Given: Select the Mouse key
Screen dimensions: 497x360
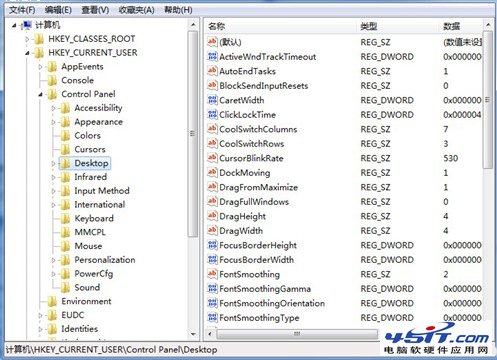Looking at the screenshot, I should 88,246.
